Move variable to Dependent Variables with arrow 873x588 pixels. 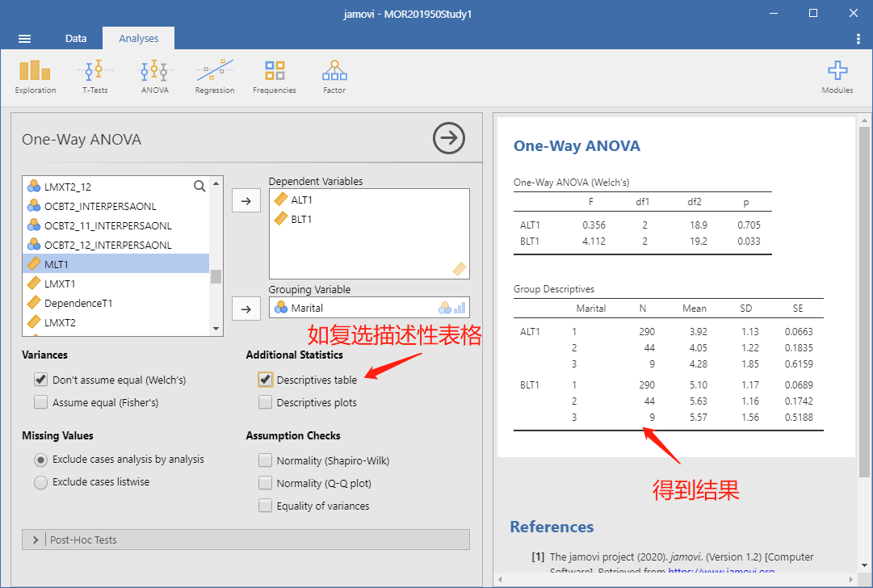coord(246,201)
